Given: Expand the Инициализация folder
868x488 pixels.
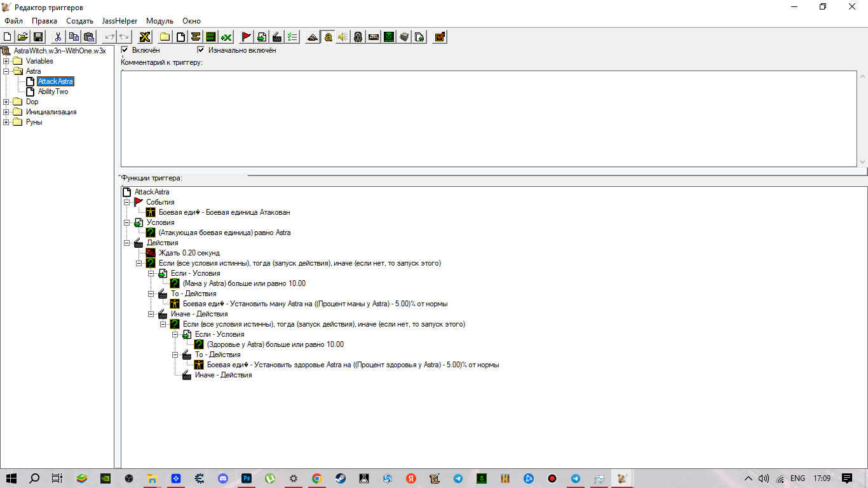Looking at the screenshot, I should 6,112.
